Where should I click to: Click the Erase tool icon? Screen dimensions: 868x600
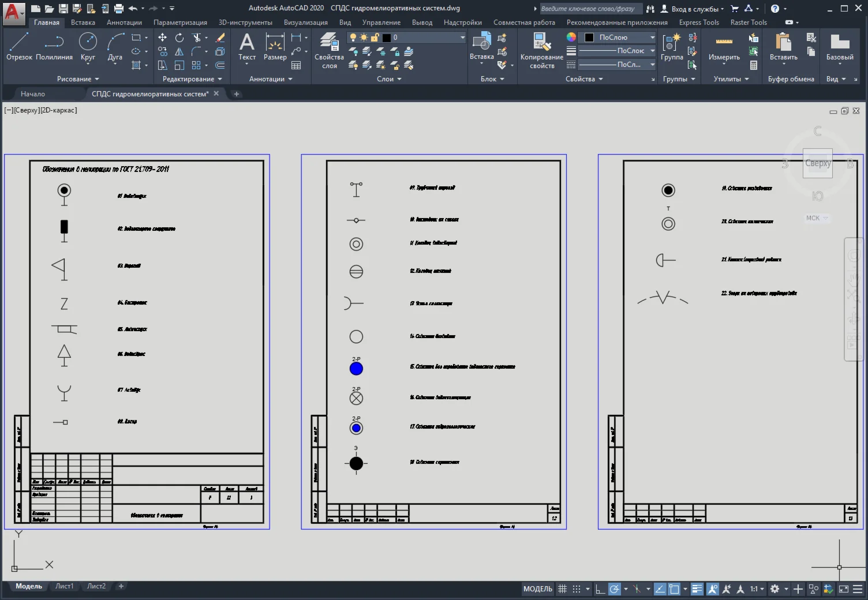[x=220, y=37]
